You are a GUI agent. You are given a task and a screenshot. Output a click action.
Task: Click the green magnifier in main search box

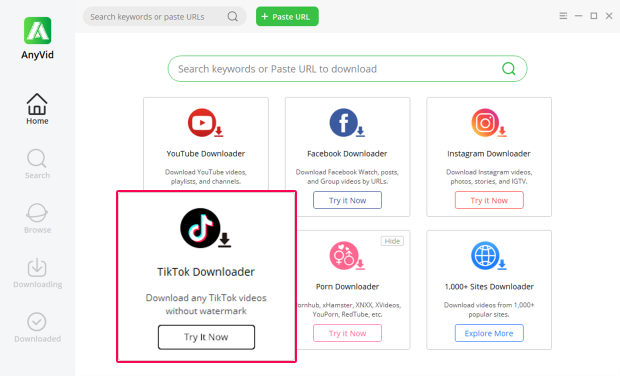tap(508, 69)
